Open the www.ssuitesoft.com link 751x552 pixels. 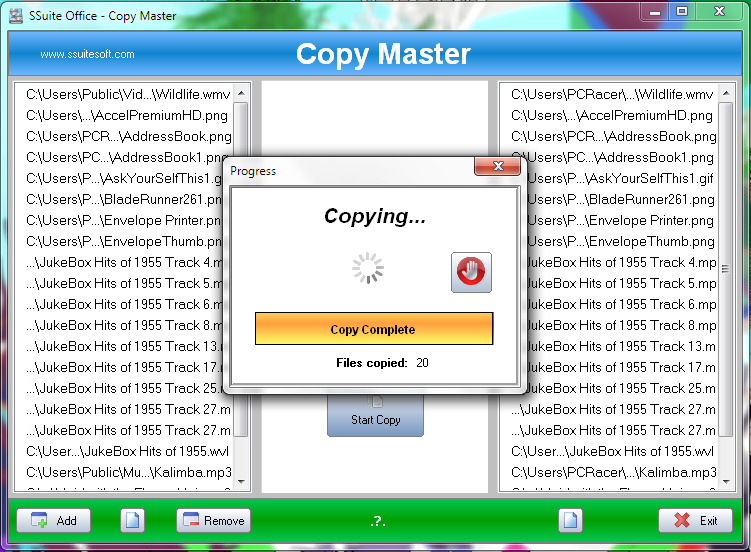pos(87,54)
